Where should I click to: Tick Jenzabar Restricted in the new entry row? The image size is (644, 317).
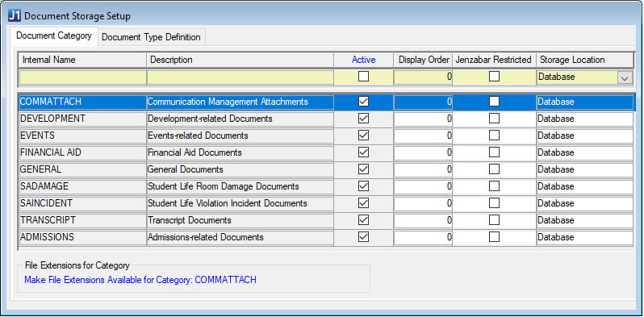pos(495,77)
